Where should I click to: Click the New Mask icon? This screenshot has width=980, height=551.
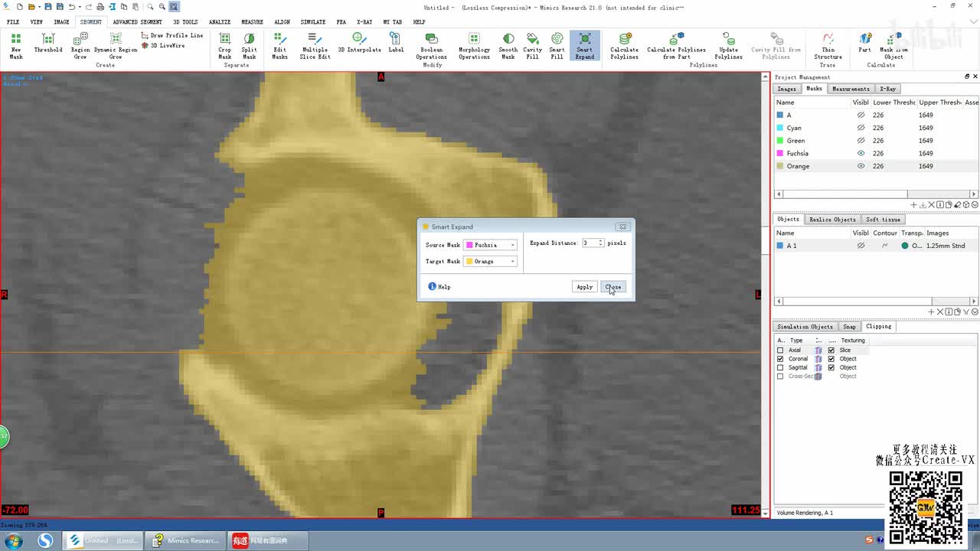(16, 46)
